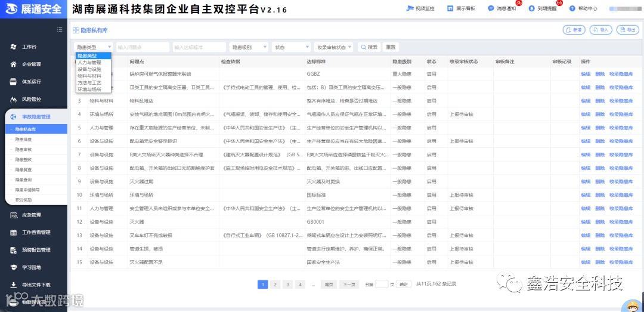
Task: Go to page 2
Action: click(275, 285)
